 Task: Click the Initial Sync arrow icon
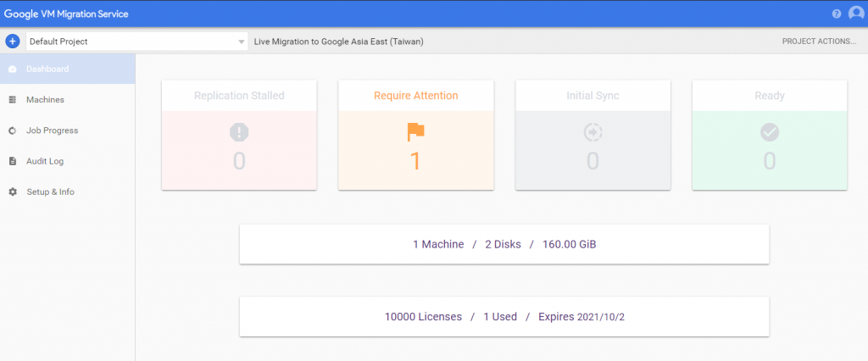coord(593,132)
